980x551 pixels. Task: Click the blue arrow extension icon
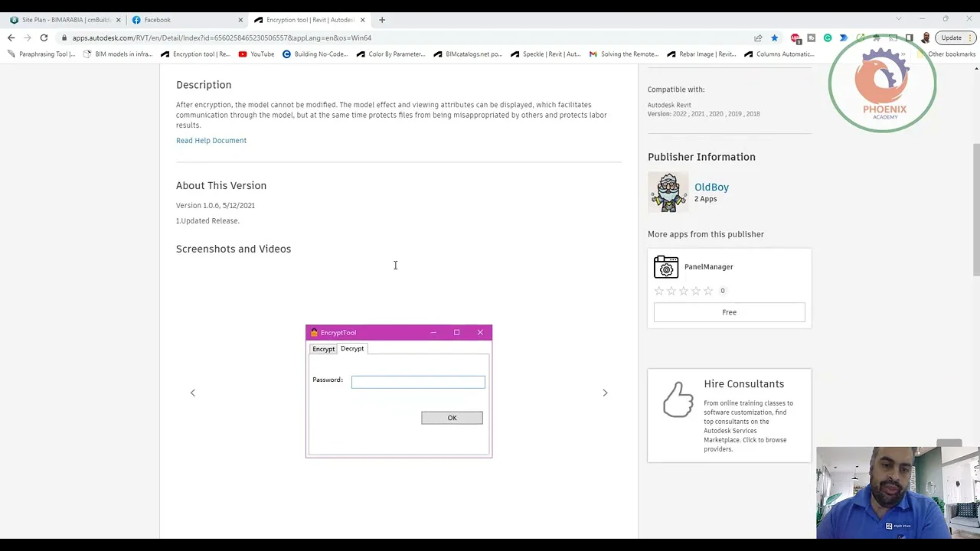(844, 37)
